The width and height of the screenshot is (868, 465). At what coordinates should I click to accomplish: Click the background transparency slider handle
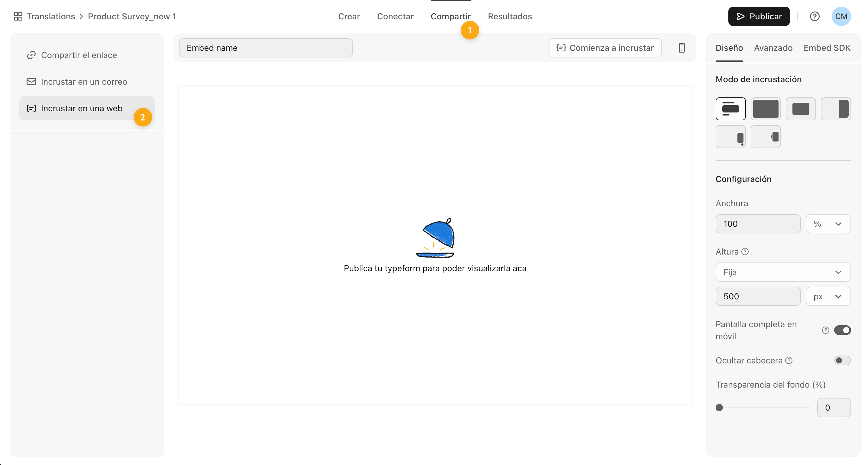click(719, 408)
